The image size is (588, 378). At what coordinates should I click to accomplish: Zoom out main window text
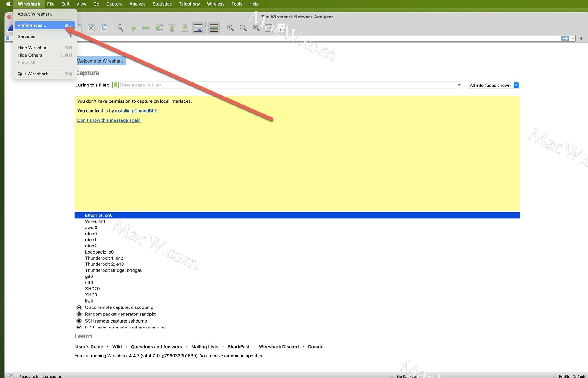(243, 28)
